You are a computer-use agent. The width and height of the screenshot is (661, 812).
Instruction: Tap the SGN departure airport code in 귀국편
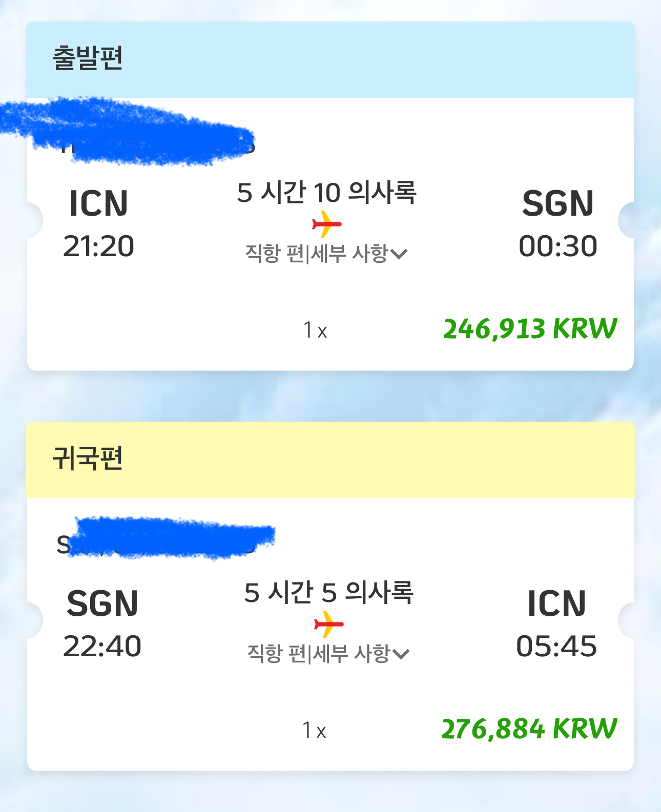point(102,603)
